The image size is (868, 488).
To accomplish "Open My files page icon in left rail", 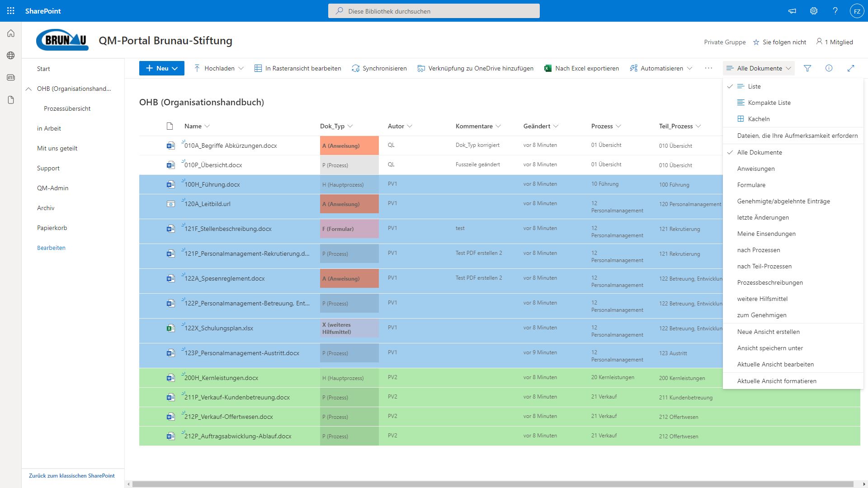I will pyautogui.click(x=11, y=100).
